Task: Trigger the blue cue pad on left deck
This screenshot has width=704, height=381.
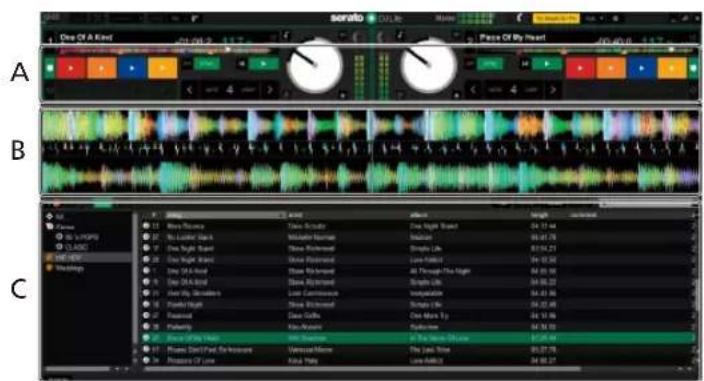Action: tap(132, 68)
